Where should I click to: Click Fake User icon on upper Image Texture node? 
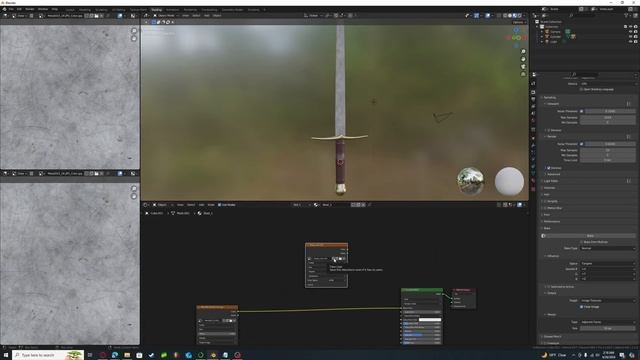(333, 259)
